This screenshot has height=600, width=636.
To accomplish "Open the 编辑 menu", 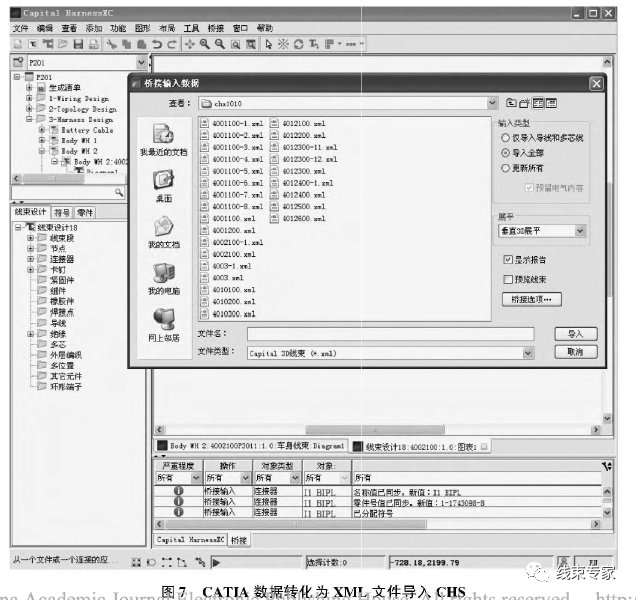I will (45, 28).
